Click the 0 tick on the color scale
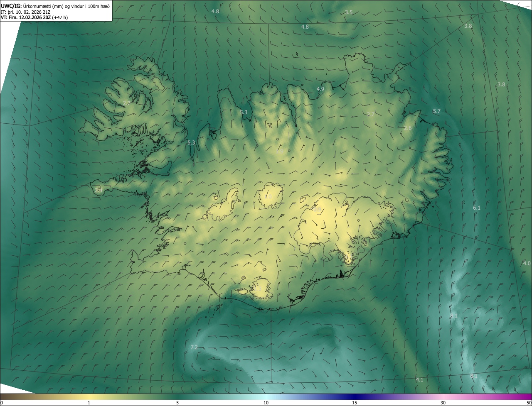 coord(2,403)
